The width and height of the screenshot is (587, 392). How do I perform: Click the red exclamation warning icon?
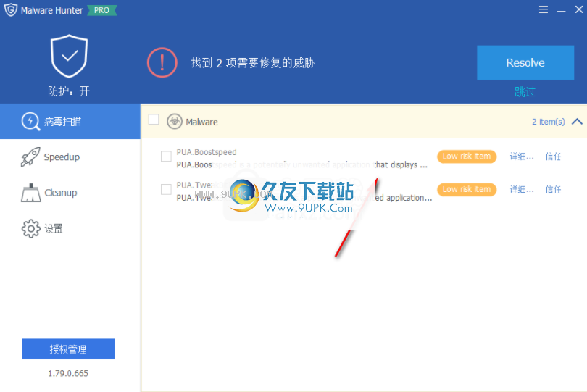pyautogui.click(x=162, y=62)
